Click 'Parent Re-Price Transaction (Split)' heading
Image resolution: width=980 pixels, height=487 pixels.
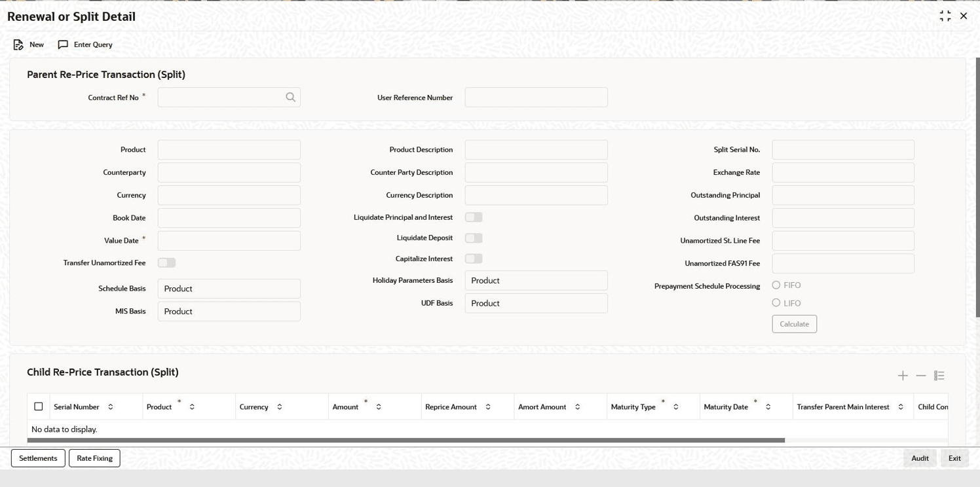pos(106,75)
